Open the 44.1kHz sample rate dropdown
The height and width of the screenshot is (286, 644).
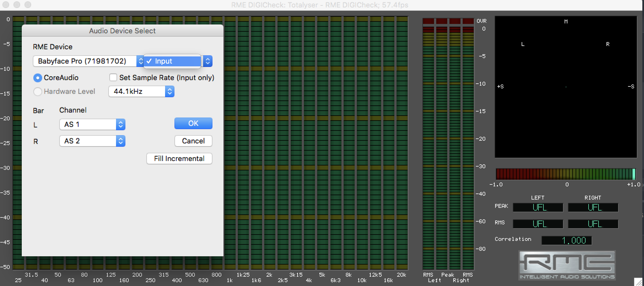pos(141,91)
